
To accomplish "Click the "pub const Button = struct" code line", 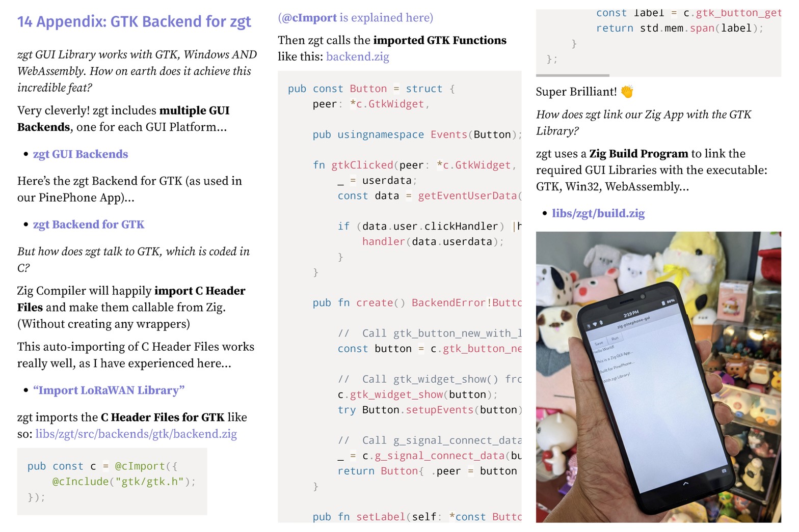I will [371, 89].
